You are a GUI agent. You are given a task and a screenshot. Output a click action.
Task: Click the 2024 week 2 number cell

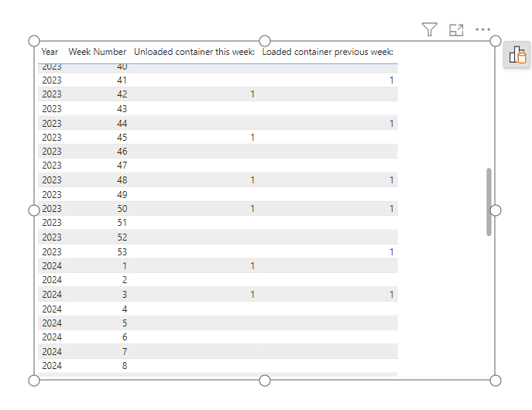(x=125, y=280)
